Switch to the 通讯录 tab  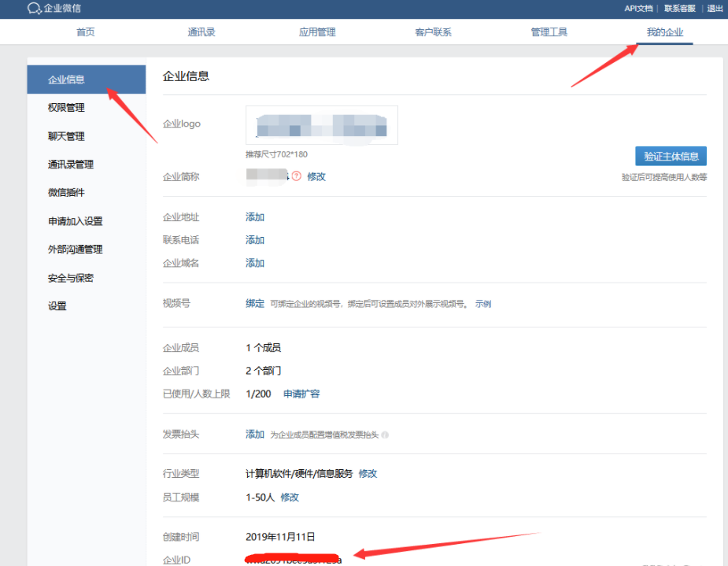pyautogui.click(x=201, y=32)
